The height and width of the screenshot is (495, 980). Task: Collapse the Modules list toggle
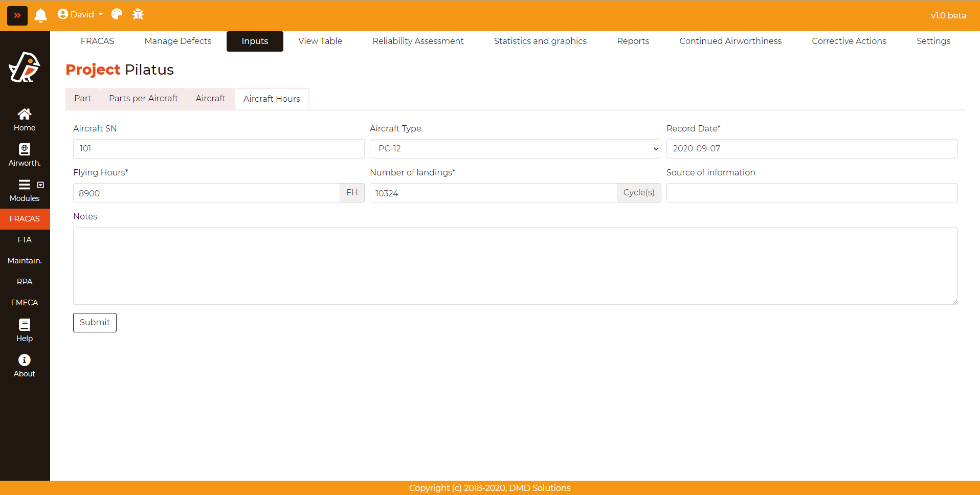coord(40,185)
